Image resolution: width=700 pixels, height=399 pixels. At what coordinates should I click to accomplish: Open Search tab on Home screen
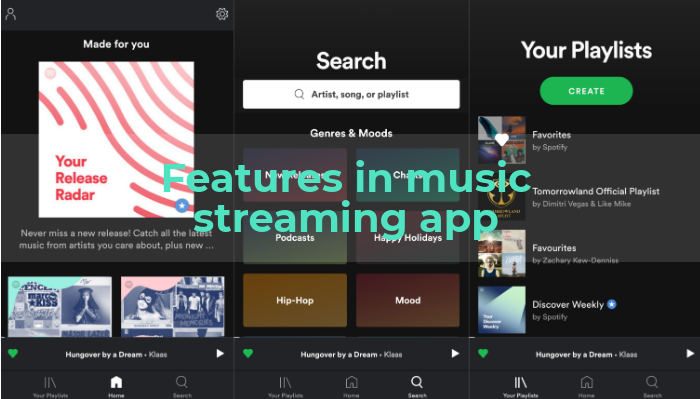tap(182, 387)
